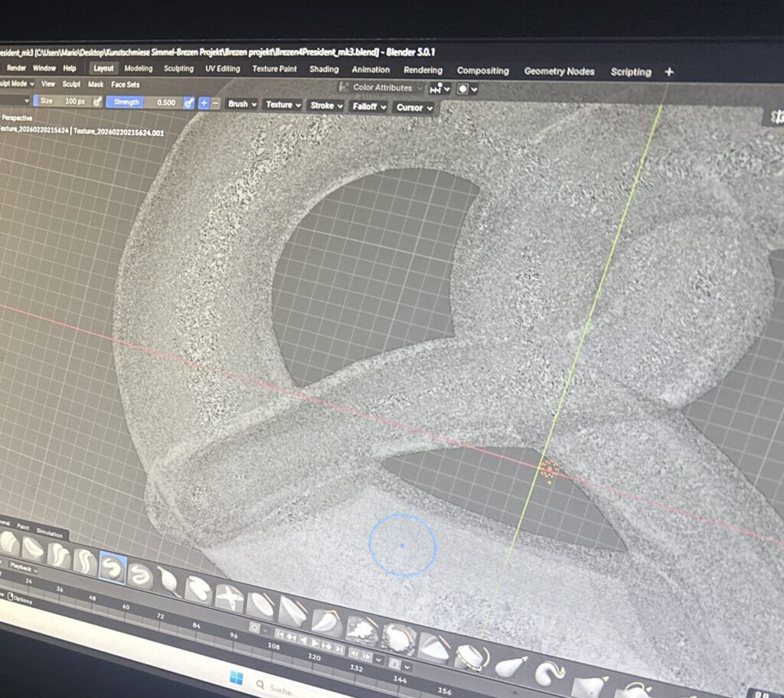Click the brush Size slider field
The width and height of the screenshot is (784, 698).
pyautogui.click(x=63, y=101)
